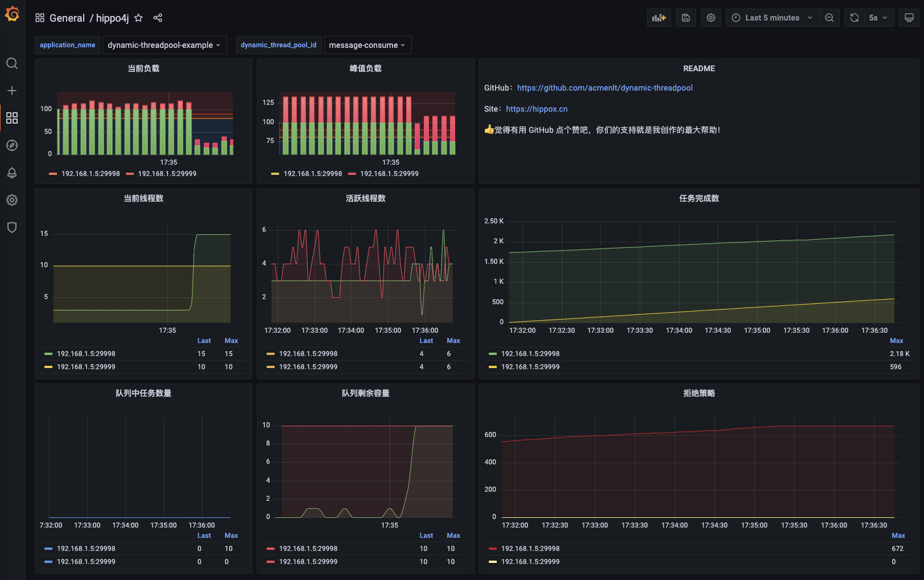Viewport: 924px width, 580px height.
Task: Open the Search dashboards icon in sidebar
Action: click(12, 63)
